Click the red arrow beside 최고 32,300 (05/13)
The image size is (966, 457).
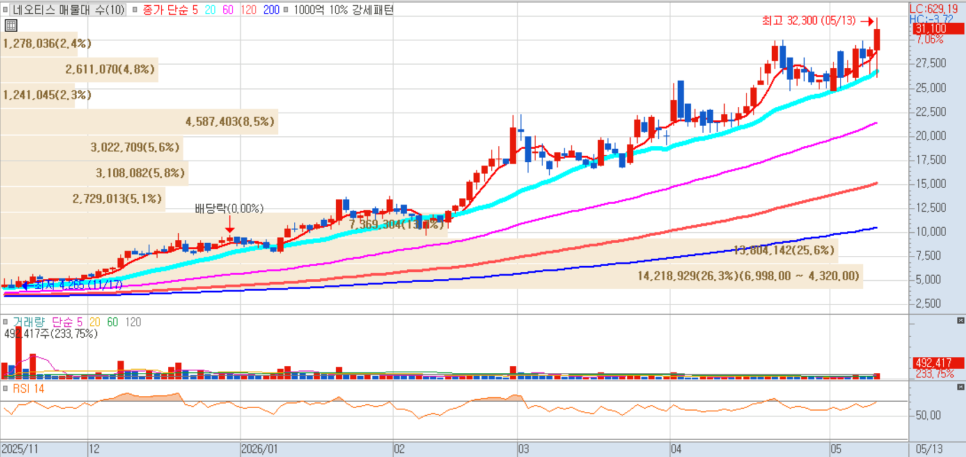coord(867,21)
